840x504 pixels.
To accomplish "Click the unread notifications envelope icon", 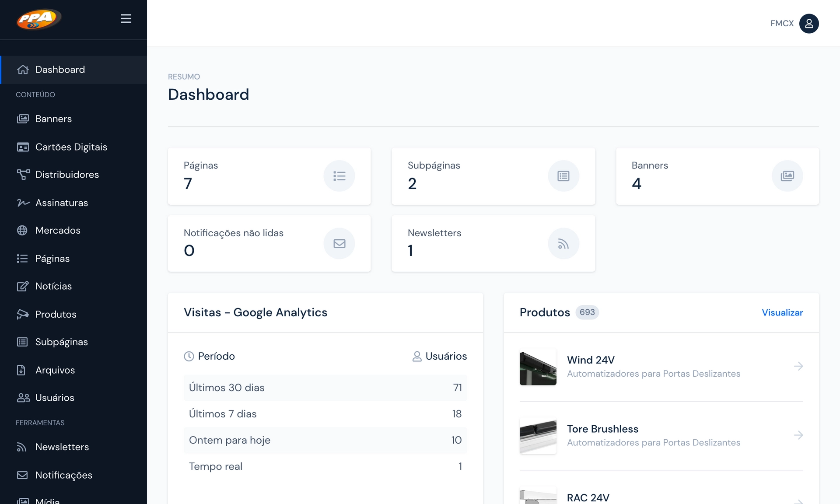I will 339,243.
